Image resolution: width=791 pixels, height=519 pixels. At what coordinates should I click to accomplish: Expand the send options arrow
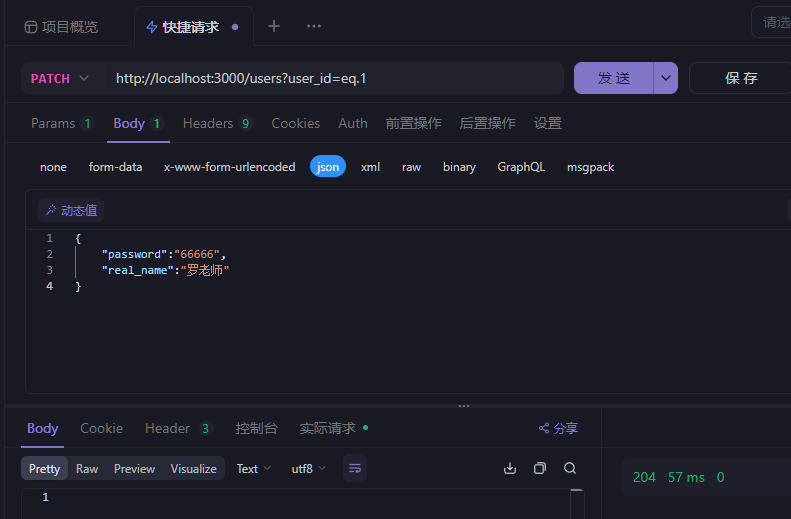(x=666, y=78)
